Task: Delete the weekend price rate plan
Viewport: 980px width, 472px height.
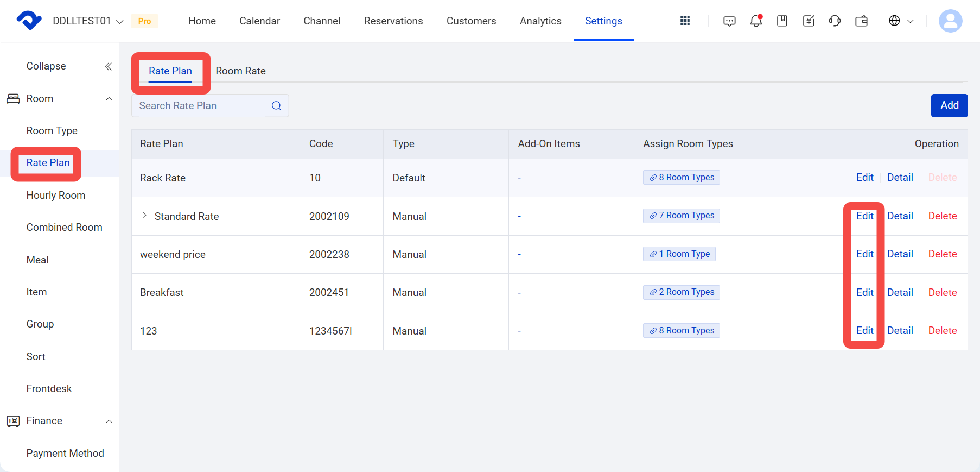Action: [942, 254]
